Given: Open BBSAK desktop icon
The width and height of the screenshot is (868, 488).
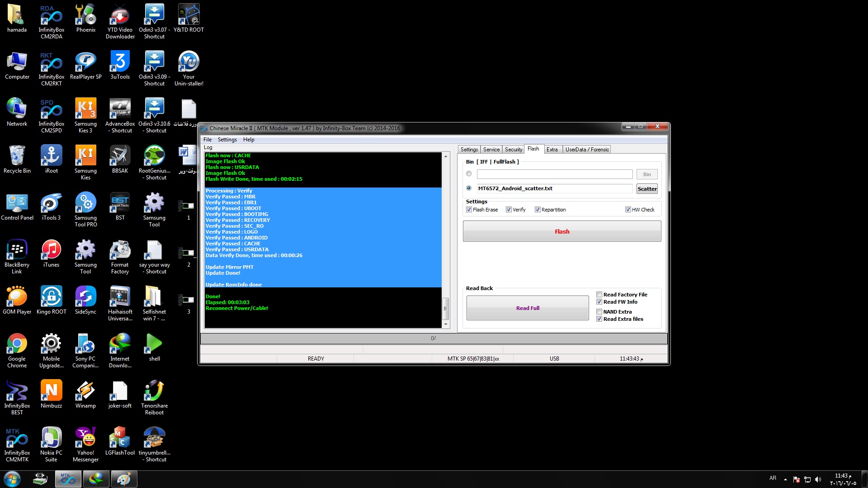Looking at the screenshot, I should [120, 159].
